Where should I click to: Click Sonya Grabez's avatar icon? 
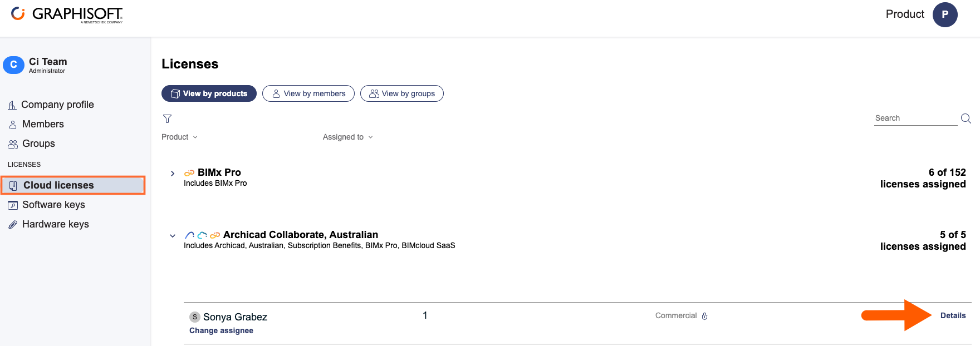pyautogui.click(x=195, y=317)
